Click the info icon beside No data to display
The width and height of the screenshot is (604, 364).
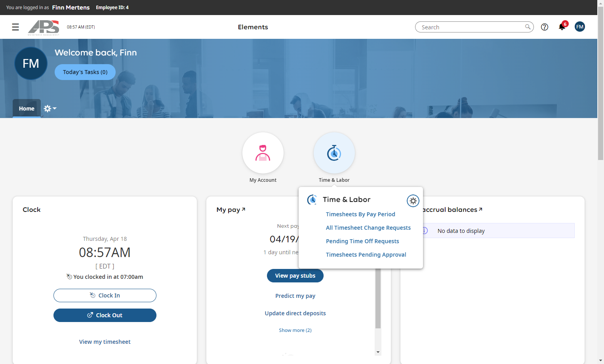(425, 231)
